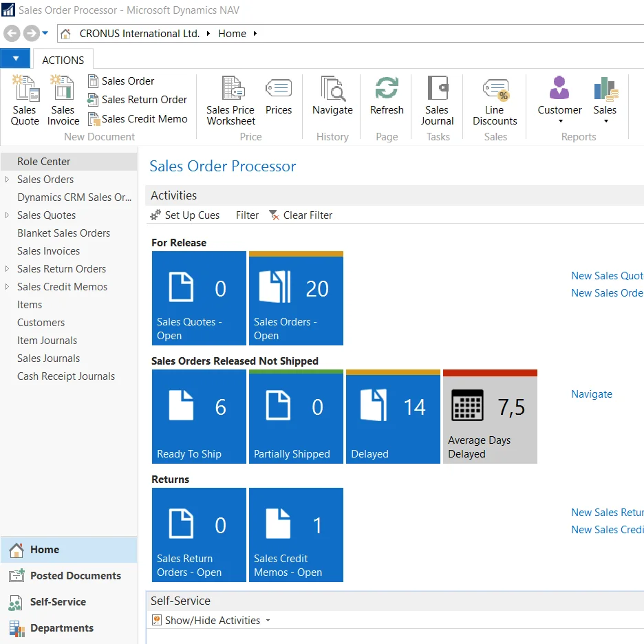This screenshot has width=644, height=644.
Task: Open Items list
Action: point(30,305)
